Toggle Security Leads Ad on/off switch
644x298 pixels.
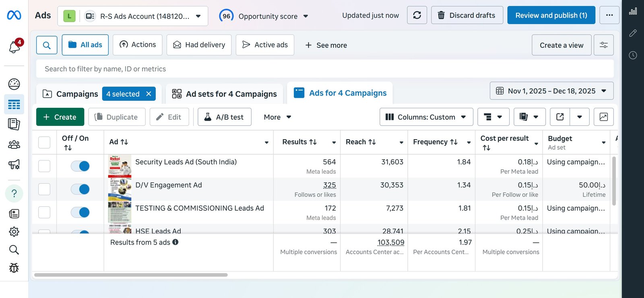point(80,166)
